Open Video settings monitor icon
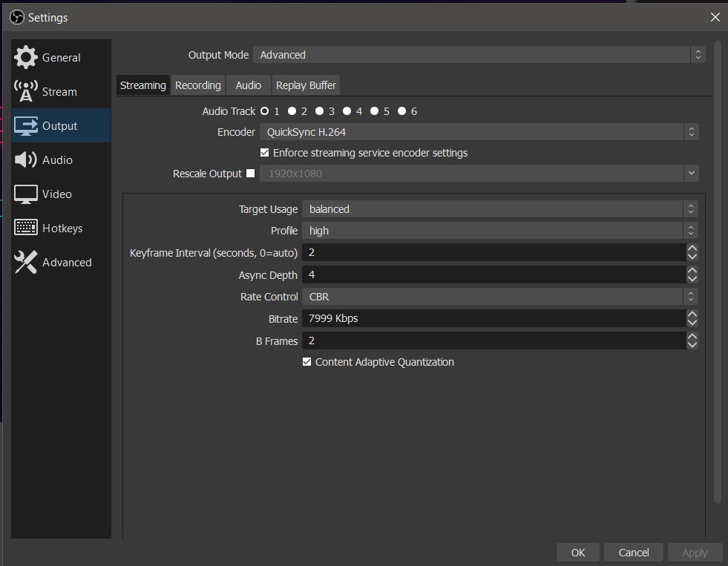This screenshot has height=566, width=728. [x=25, y=194]
